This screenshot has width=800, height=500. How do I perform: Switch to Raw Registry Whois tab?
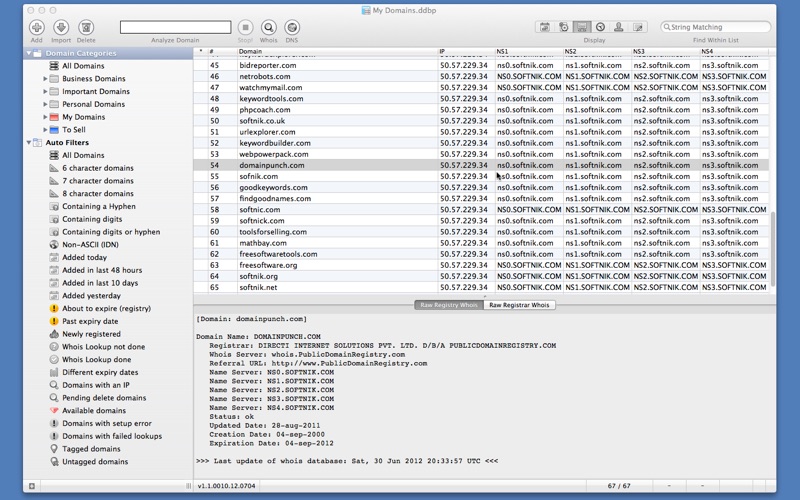(449, 305)
